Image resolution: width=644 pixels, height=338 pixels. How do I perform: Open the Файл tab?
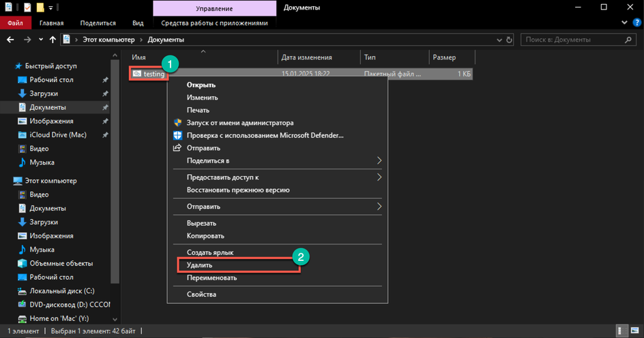click(15, 23)
